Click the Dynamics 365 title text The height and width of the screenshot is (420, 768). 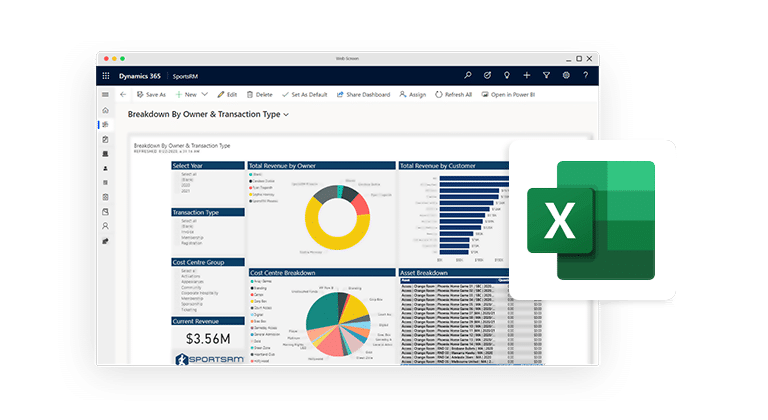[140, 76]
